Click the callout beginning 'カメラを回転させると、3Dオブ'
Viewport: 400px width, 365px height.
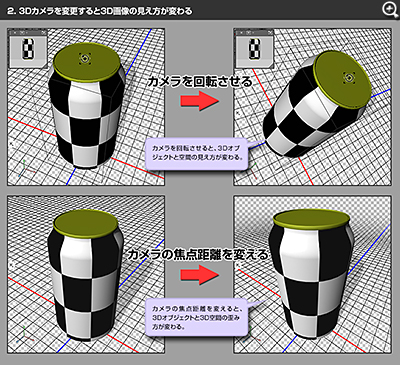click(198, 153)
